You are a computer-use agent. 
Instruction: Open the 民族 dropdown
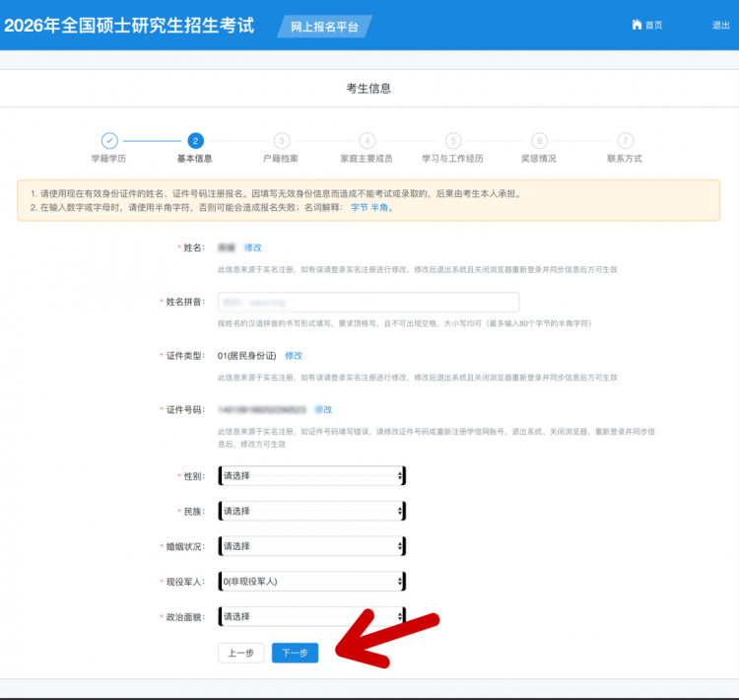click(311, 512)
